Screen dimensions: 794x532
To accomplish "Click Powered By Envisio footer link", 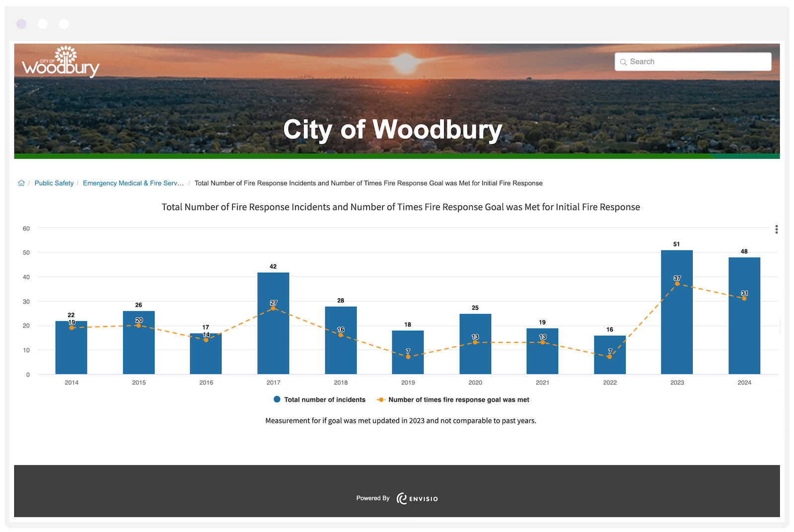I will pos(397,498).
